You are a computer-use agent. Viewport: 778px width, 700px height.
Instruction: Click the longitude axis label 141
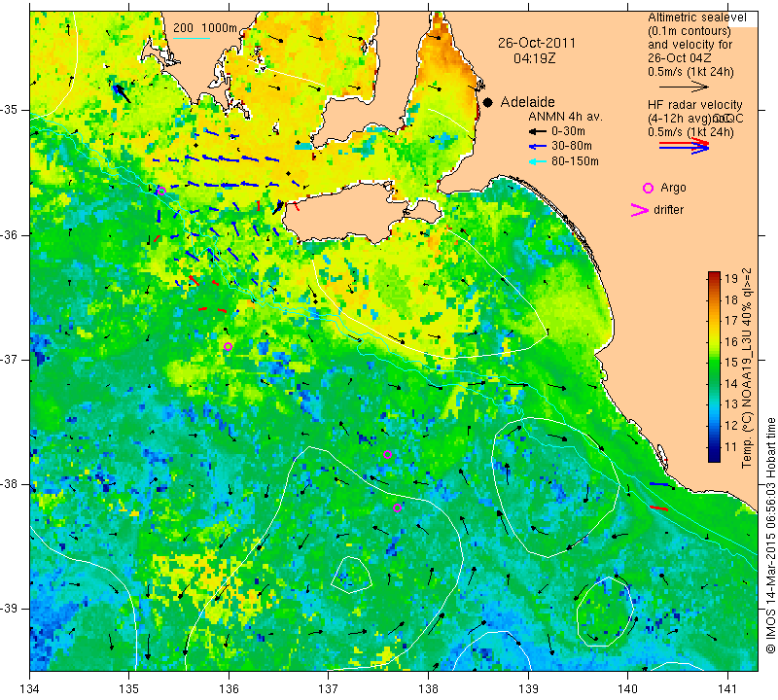point(727,689)
